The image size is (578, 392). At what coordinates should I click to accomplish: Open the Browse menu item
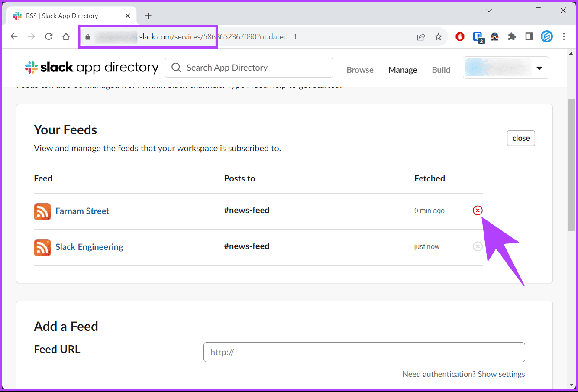360,70
